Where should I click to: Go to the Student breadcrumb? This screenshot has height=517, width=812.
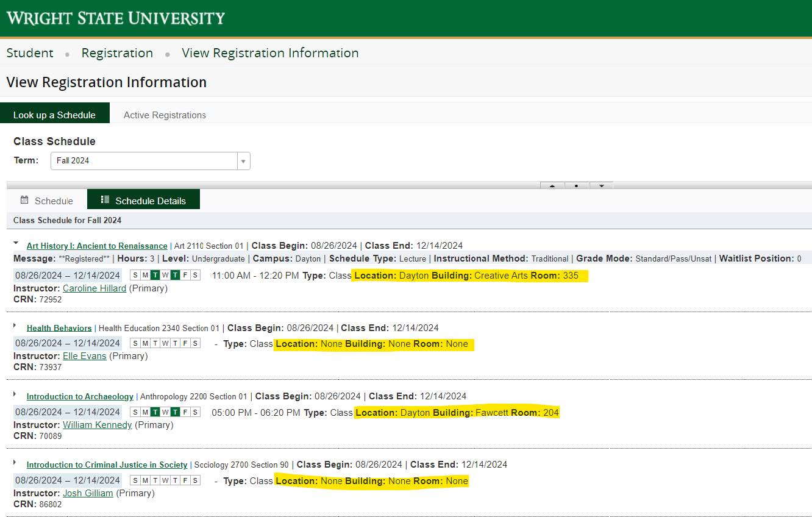pyautogui.click(x=30, y=53)
